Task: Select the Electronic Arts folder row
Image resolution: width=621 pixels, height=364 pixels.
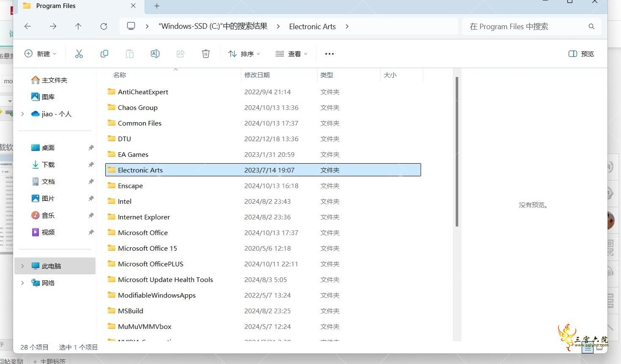Action: 263,170
